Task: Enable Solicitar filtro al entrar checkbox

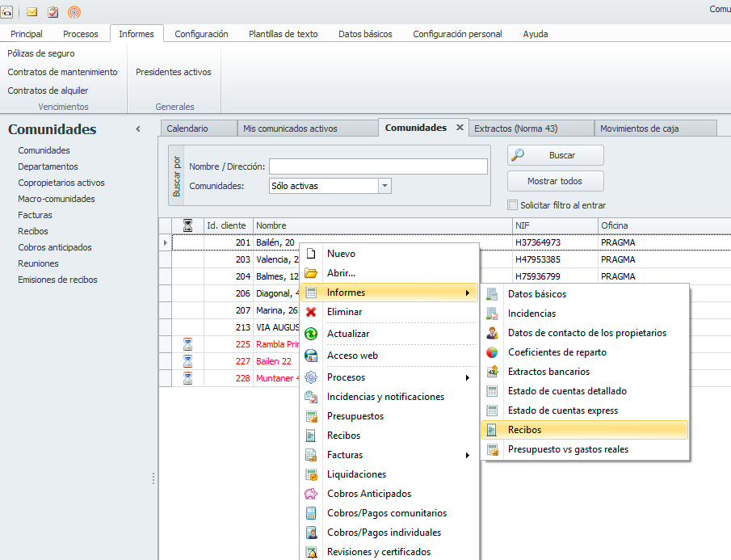Action: [512, 205]
